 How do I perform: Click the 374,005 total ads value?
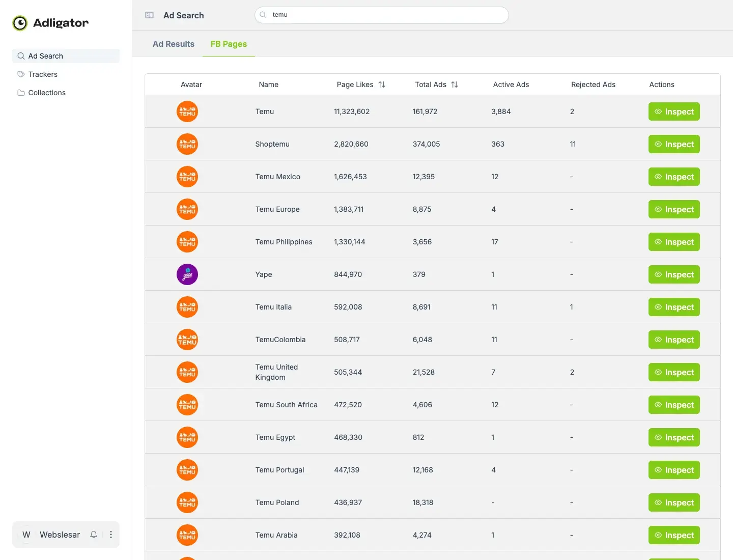427,144
